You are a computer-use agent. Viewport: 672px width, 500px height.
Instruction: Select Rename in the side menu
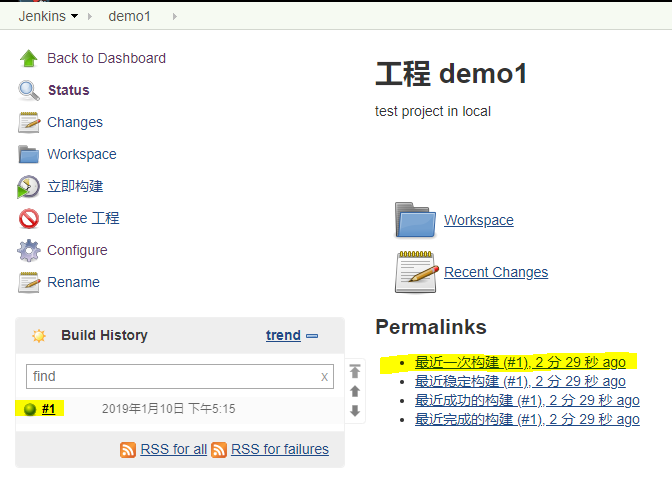(x=73, y=282)
